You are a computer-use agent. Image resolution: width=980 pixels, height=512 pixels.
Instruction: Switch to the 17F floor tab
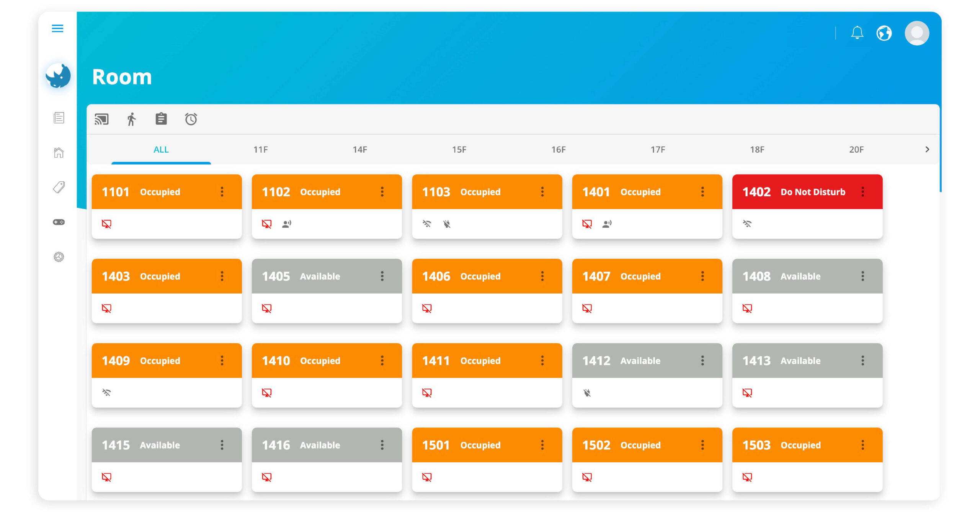coord(658,150)
